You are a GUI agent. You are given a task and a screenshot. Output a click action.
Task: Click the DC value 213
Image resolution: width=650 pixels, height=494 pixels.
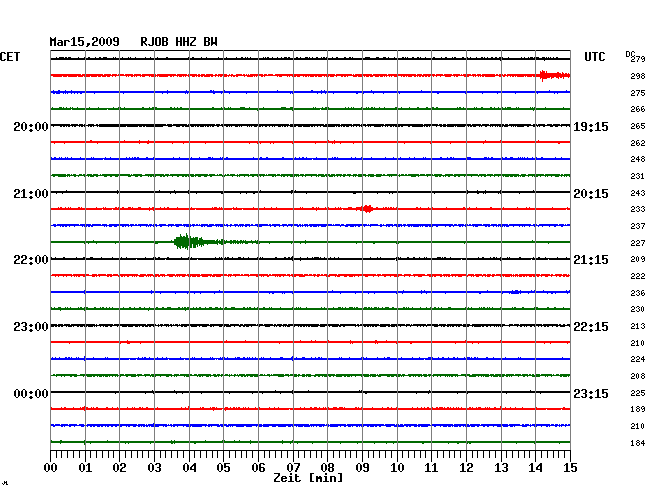click(x=638, y=326)
